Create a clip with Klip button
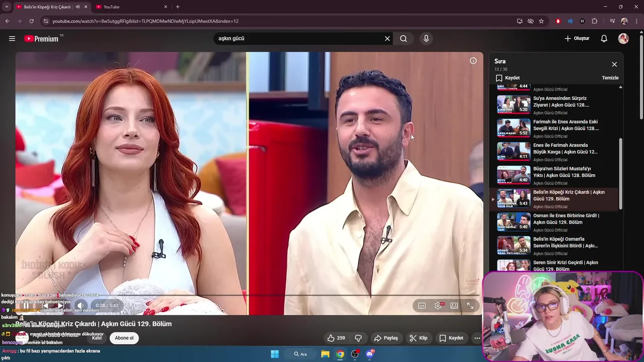Image resolution: width=644 pixels, height=362 pixels. click(418, 338)
